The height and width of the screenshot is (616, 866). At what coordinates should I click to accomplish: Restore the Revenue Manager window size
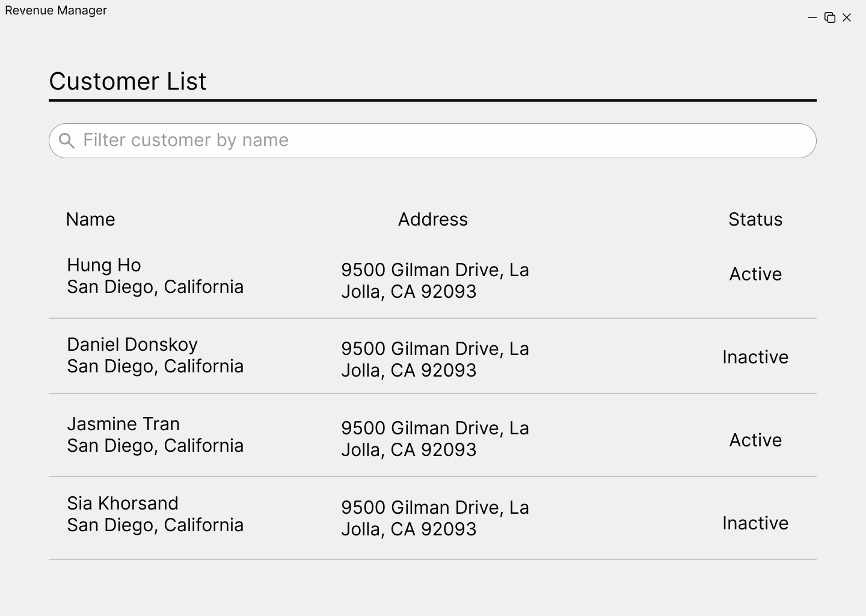pos(830,17)
